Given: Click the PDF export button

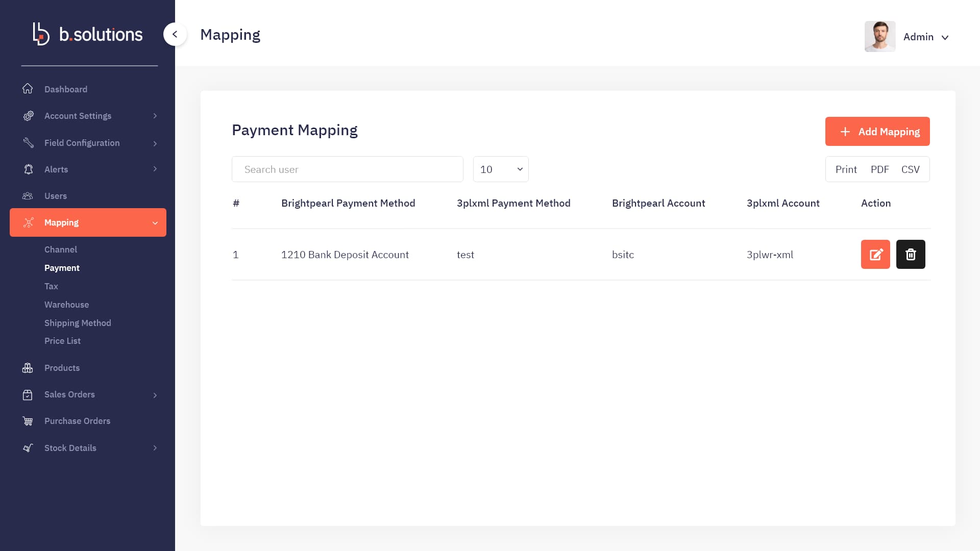Looking at the screenshot, I should point(880,169).
